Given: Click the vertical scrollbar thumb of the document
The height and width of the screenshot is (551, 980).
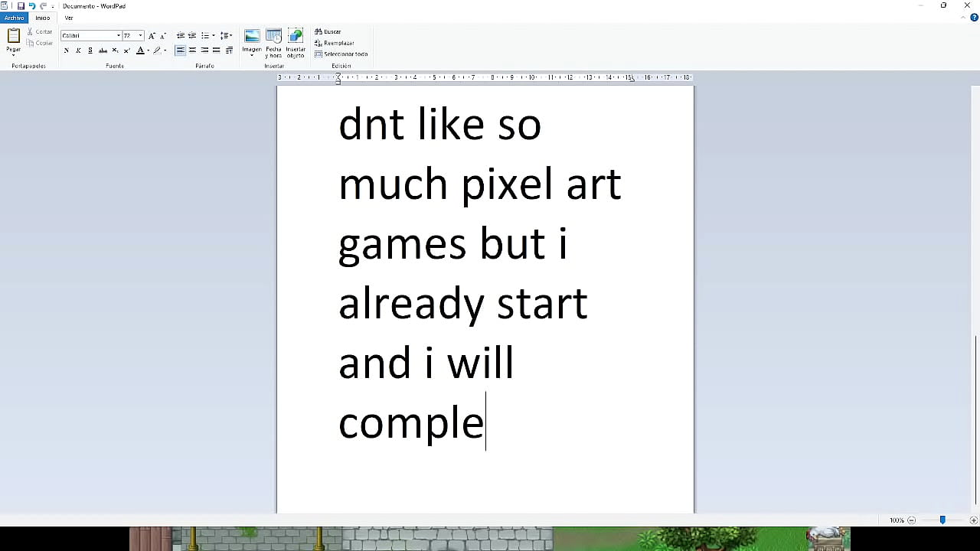Looking at the screenshot, I should tap(975, 419).
